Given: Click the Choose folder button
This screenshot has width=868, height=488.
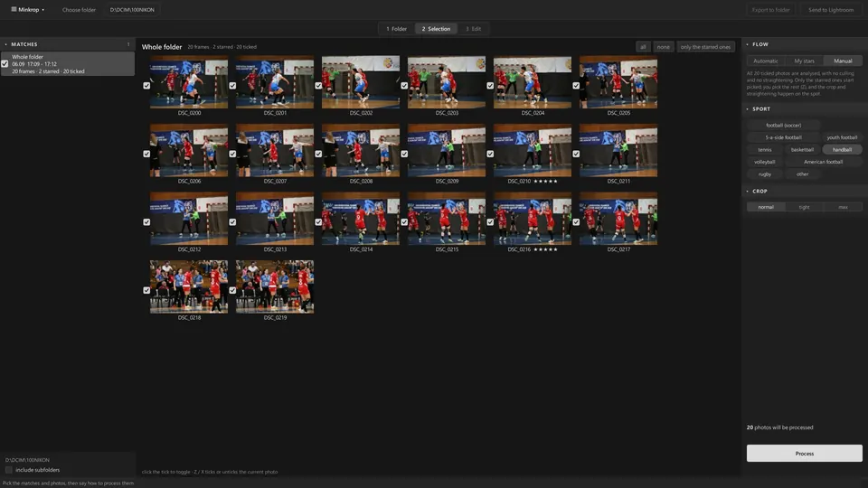Looking at the screenshot, I should click(79, 9).
